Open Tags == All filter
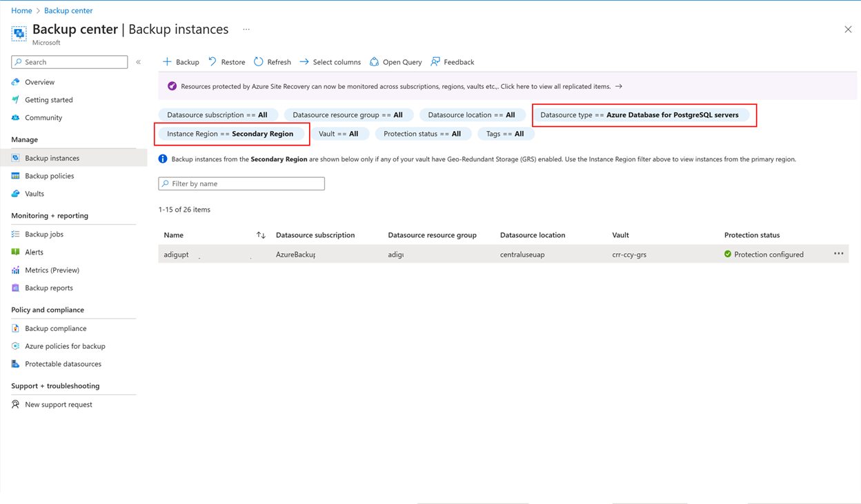 point(505,134)
